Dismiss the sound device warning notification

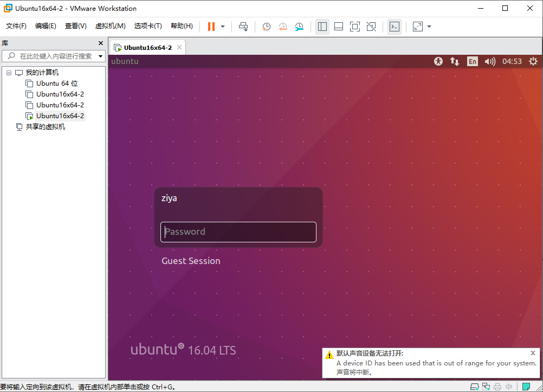coord(533,353)
